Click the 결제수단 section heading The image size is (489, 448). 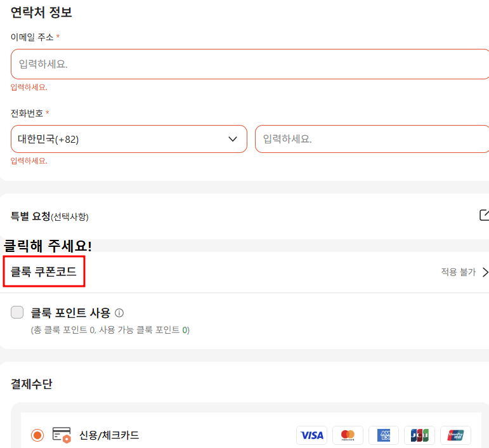click(32, 384)
